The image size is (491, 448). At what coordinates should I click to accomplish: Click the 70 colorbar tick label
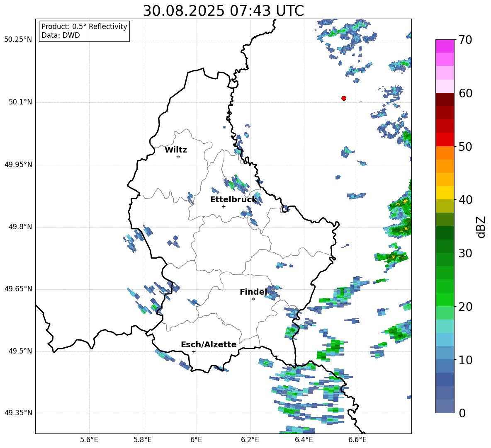coord(465,40)
